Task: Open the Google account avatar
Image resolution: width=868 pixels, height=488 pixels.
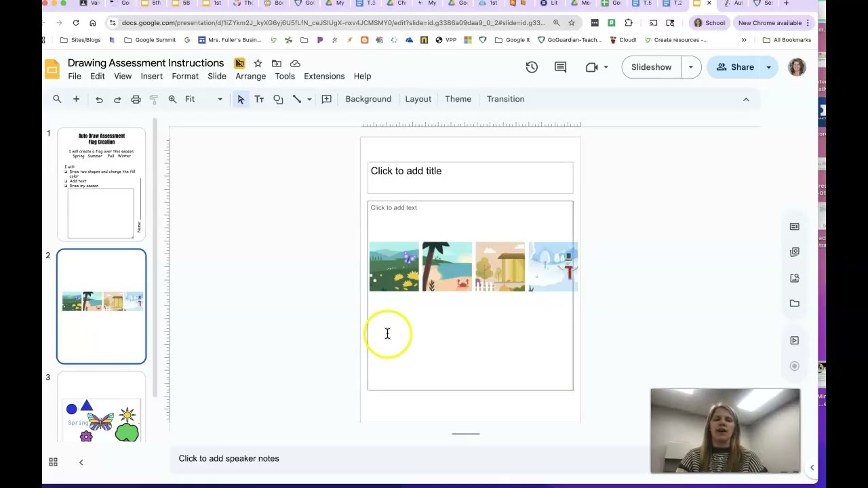Action: point(797,67)
